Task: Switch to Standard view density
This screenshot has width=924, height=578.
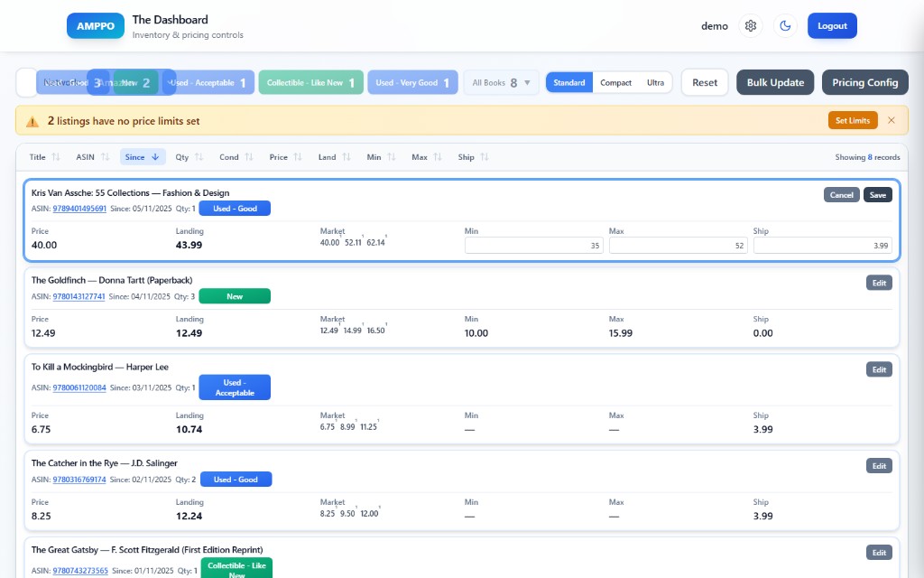Action: click(x=569, y=82)
